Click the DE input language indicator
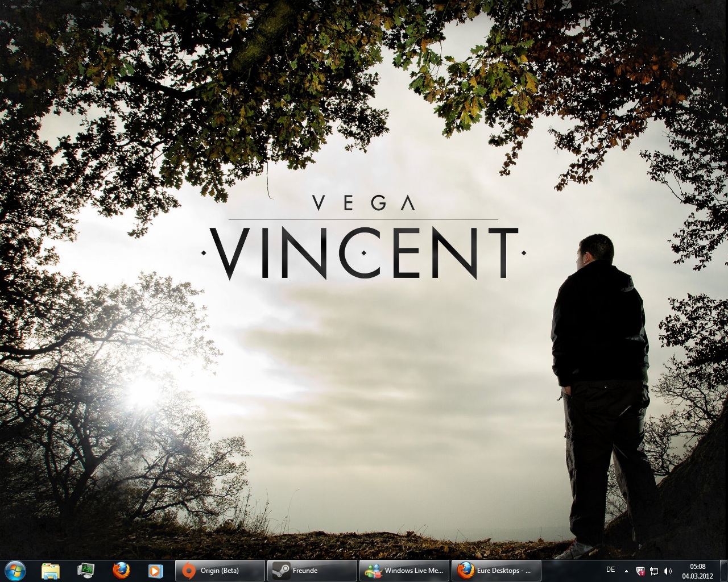728x582 pixels. point(610,569)
